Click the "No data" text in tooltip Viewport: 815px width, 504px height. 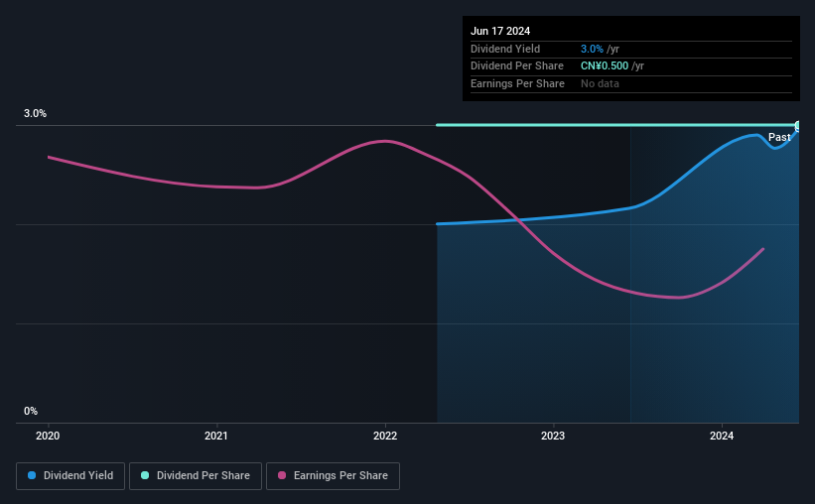(600, 84)
